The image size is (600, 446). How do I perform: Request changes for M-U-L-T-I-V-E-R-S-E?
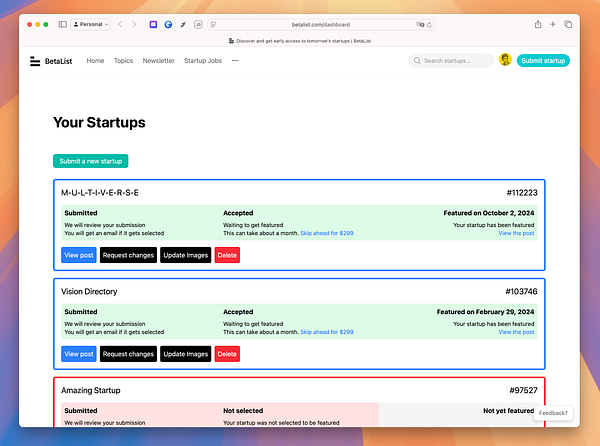point(128,255)
